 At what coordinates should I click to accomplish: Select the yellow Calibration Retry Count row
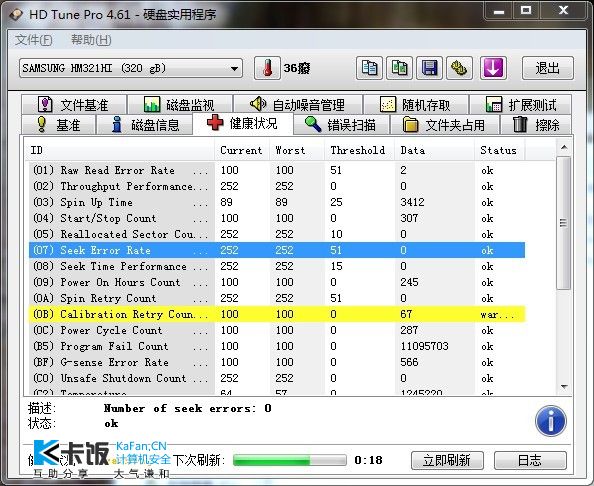277,314
